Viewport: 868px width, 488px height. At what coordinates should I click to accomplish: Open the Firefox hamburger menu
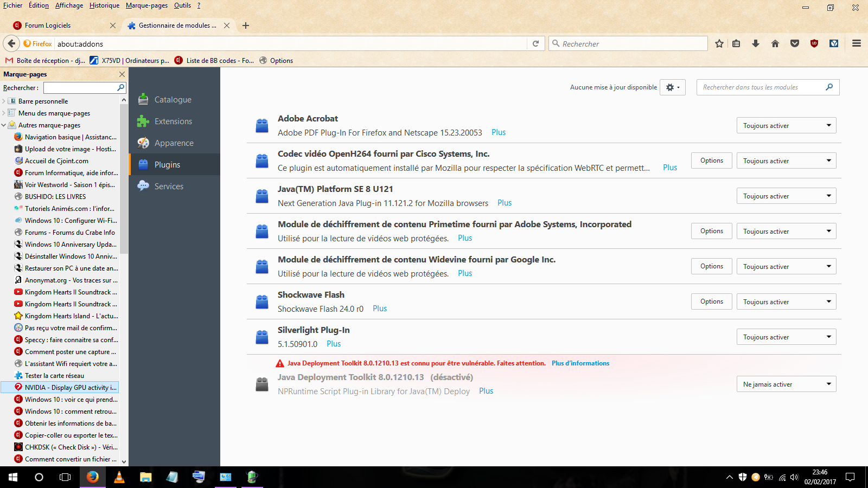click(x=857, y=43)
